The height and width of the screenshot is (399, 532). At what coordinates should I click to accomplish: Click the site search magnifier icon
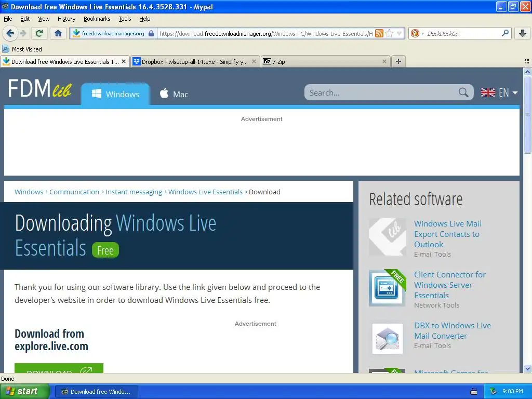tap(463, 92)
